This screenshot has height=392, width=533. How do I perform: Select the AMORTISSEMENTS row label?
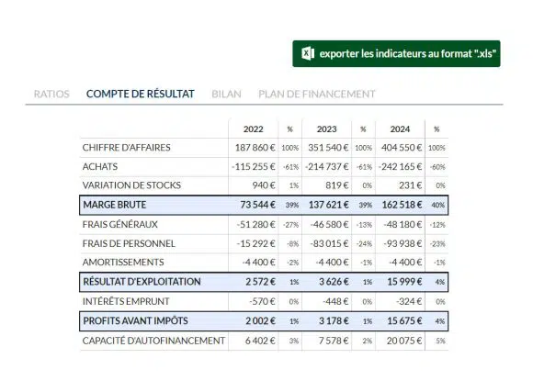click(x=123, y=263)
